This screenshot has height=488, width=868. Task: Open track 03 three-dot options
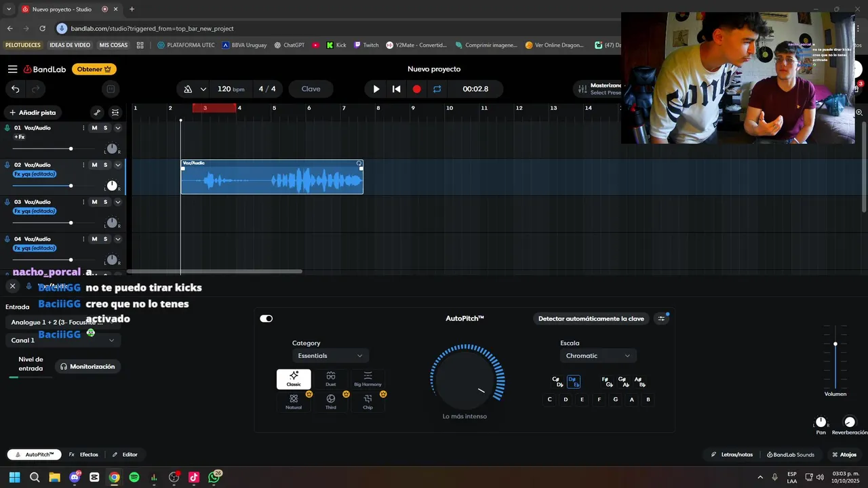[83, 202]
